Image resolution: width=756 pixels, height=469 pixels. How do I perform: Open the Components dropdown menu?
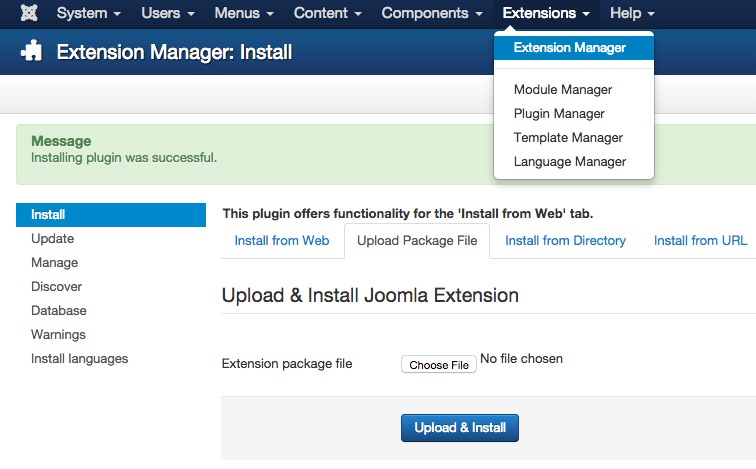click(431, 14)
